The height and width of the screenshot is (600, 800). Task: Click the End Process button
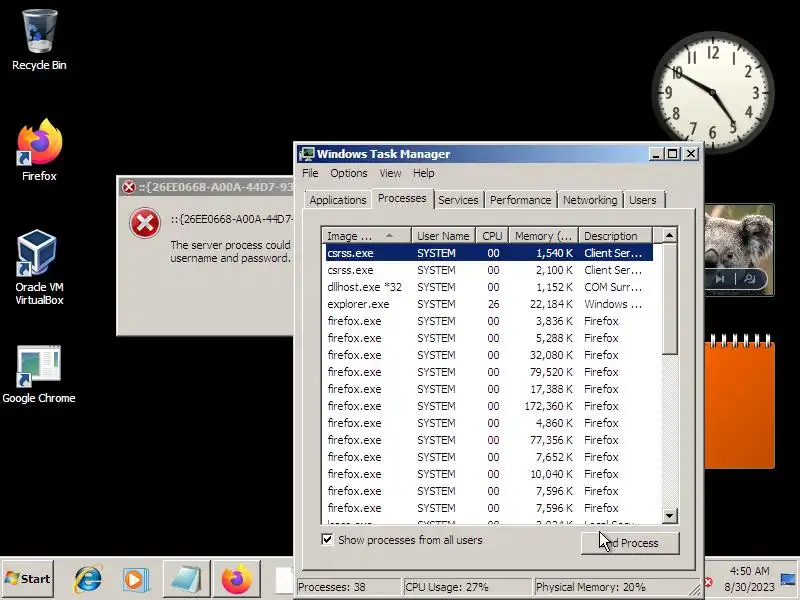pos(630,543)
